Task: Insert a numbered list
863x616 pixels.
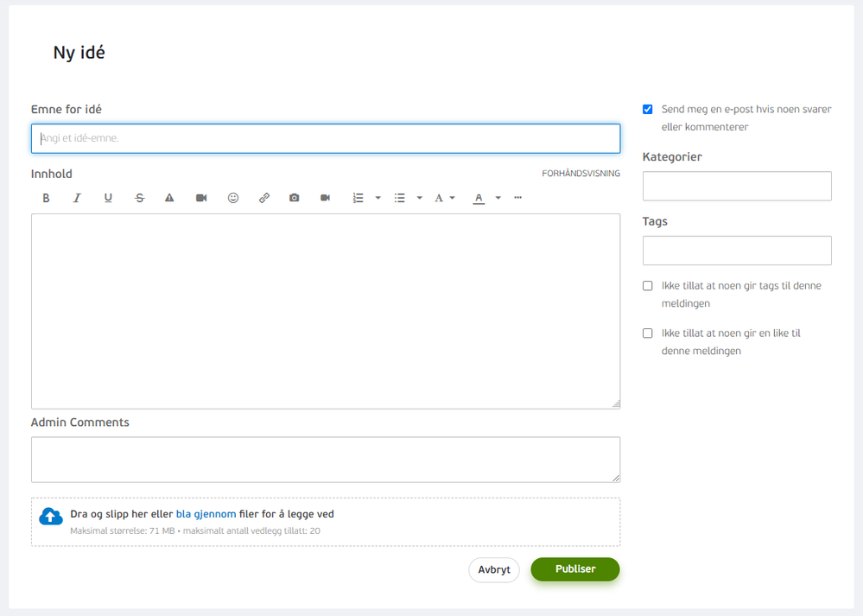Action: (359, 198)
